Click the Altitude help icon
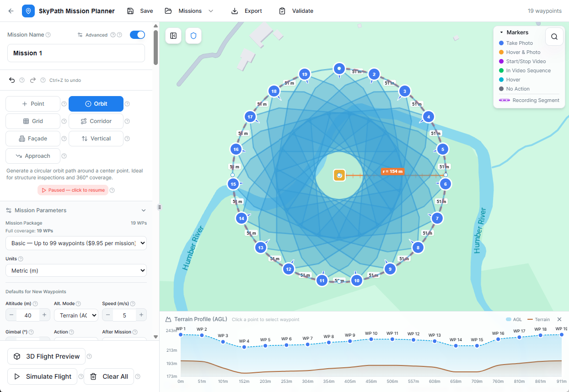This screenshot has width=569, height=392. pyautogui.click(x=35, y=303)
